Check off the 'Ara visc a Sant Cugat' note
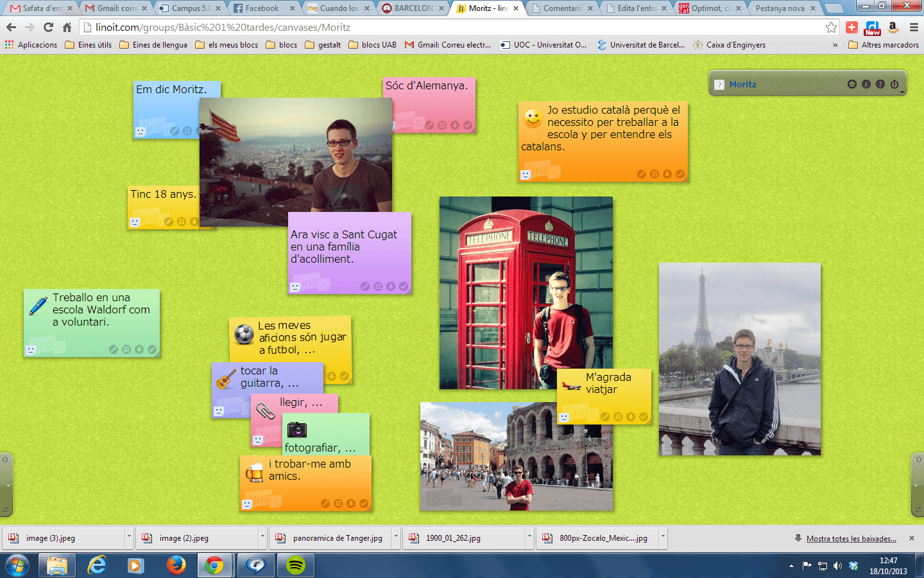 pos(404,286)
